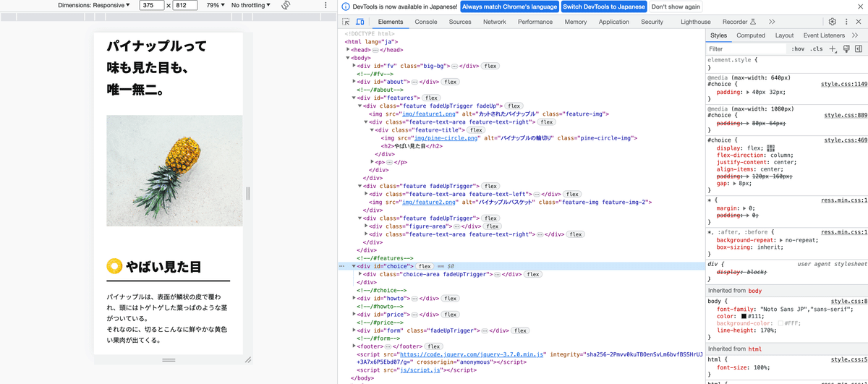Screen dimensions: 868x384
Task: Open the style.css:889 source link
Action: pos(844,115)
